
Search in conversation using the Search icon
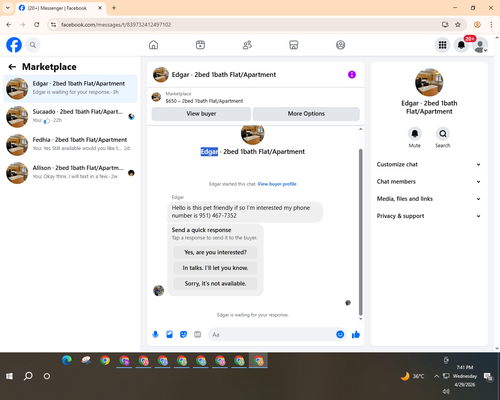coord(443,134)
